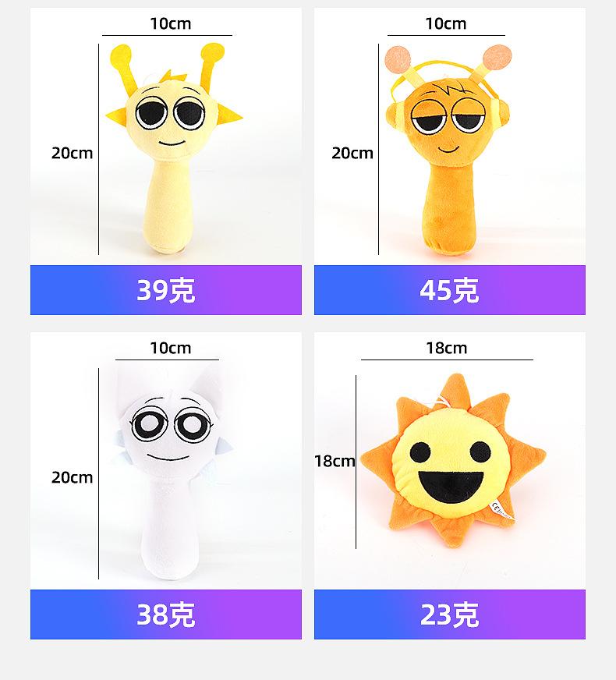Click the 10cm label above orange plush
The height and width of the screenshot is (680, 616).
pos(445,24)
